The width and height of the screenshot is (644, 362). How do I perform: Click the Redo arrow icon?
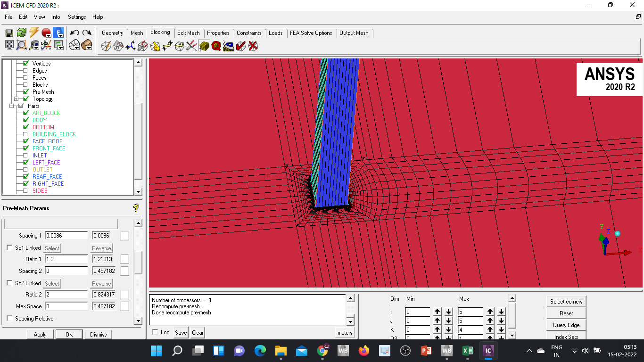pyautogui.click(x=87, y=33)
